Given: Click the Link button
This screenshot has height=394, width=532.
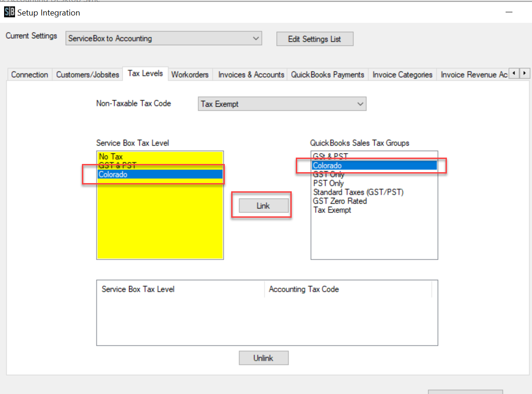Looking at the screenshot, I should pos(263,206).
